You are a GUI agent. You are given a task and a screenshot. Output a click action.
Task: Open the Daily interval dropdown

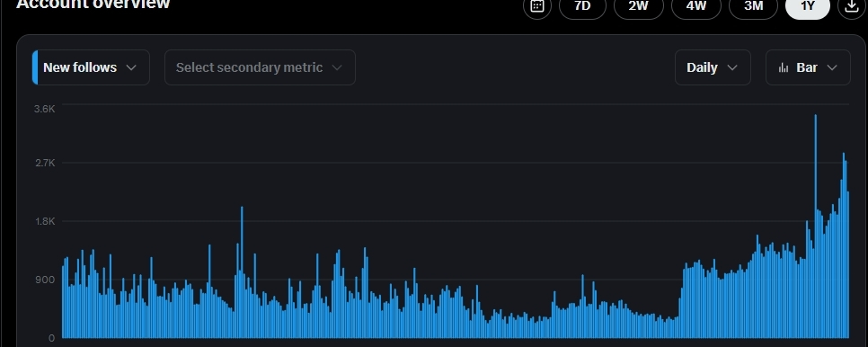713,67
